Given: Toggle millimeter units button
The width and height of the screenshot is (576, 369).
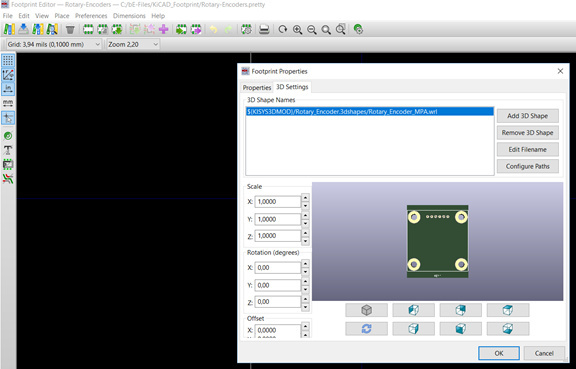Looking at the screenshot, I should coord(8,103).
